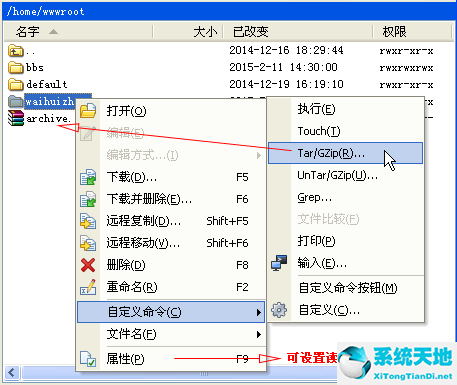Click the 自定义 gear icon

pyautogui.click(x=279, y=310)
